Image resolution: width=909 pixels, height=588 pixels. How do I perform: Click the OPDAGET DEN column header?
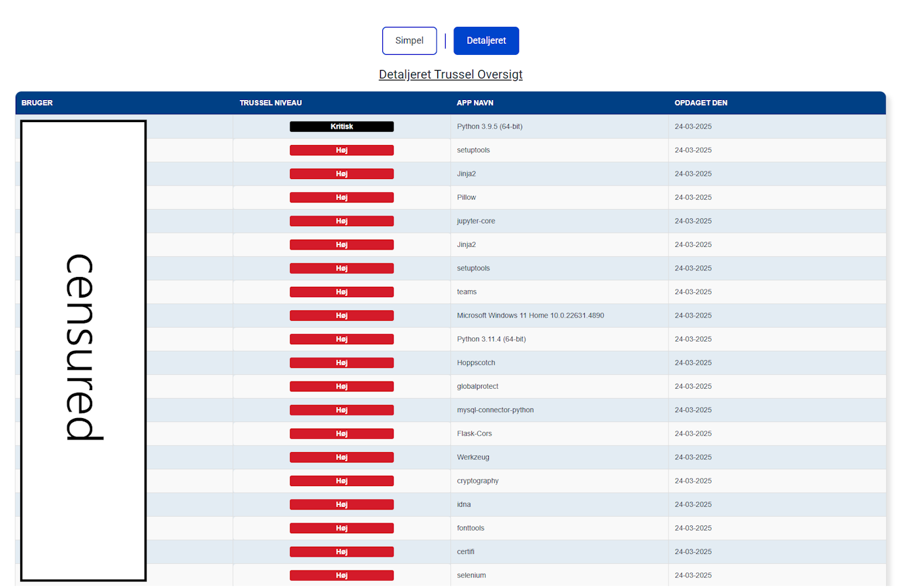click(701, 103)
